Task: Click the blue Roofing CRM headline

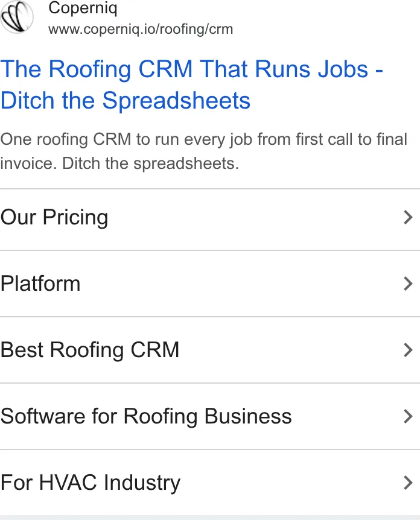Action: click(x=192, y=85)
